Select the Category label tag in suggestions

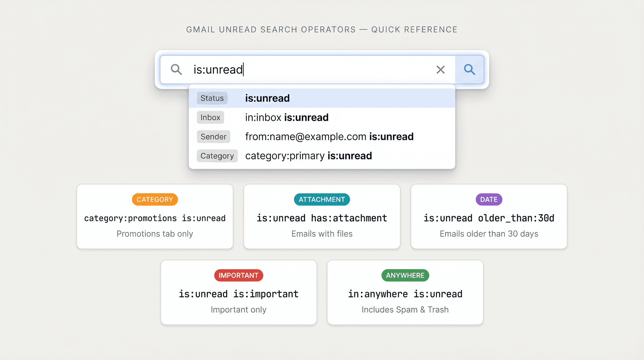(217, 155)
